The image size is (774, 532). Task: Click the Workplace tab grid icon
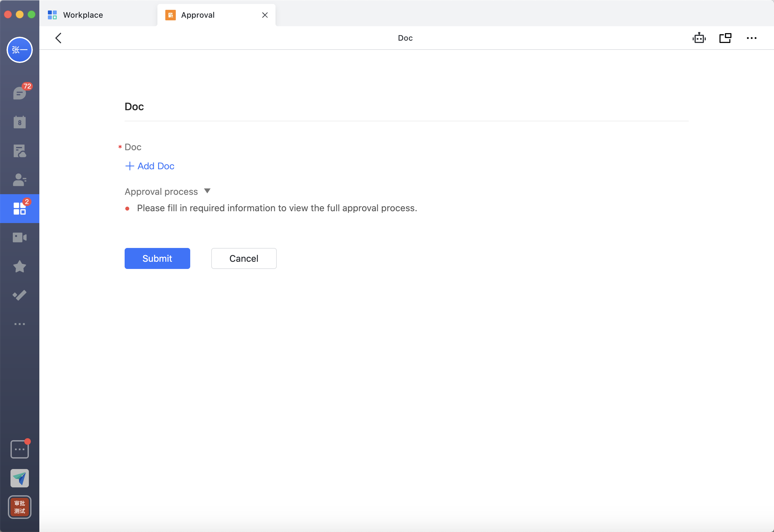tap(52, 15)
